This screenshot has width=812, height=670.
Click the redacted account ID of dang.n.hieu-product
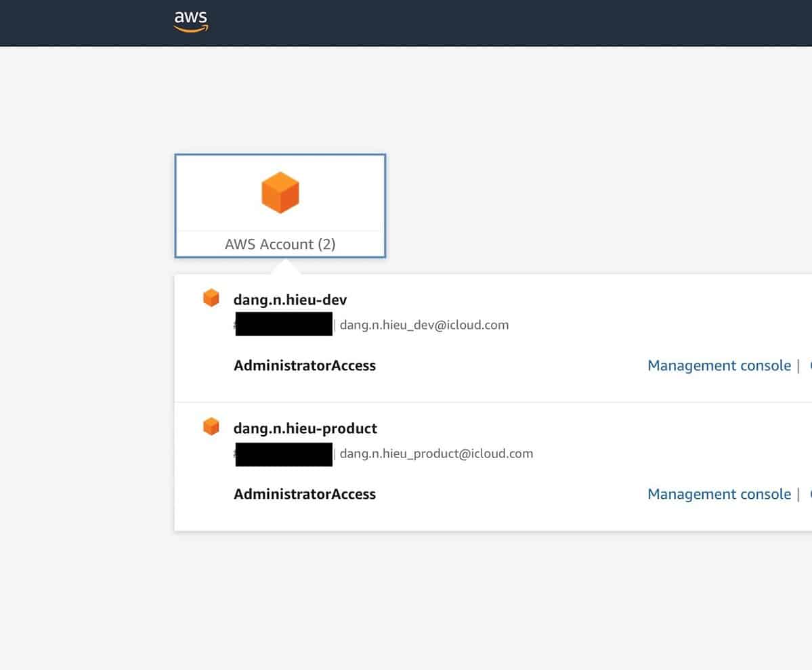pyautogui.click(x=283, y=453)
